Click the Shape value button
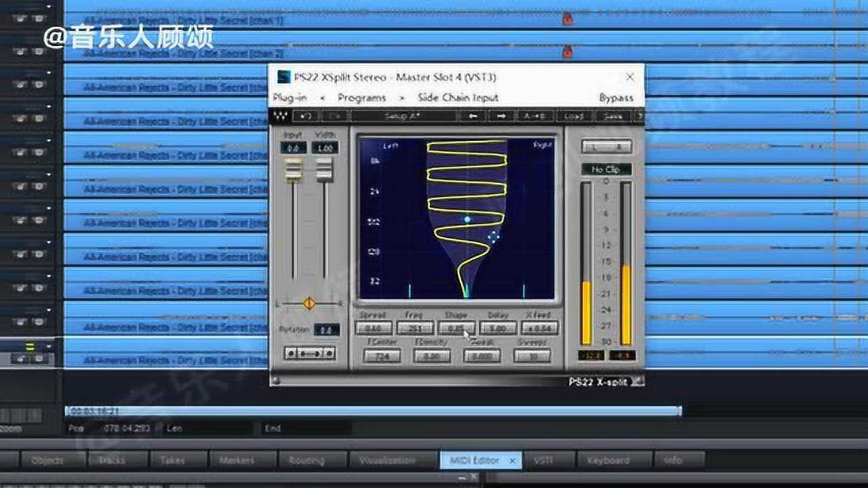 [456, 328]
